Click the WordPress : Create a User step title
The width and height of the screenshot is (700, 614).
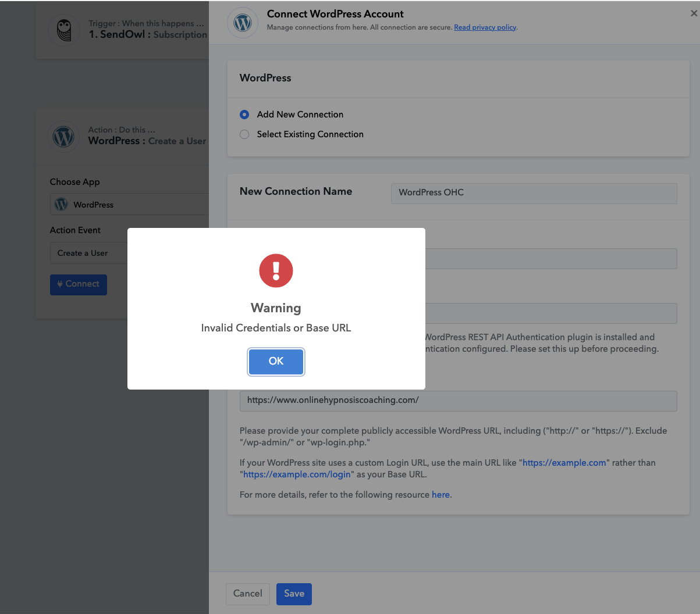[x=147, y=141]
